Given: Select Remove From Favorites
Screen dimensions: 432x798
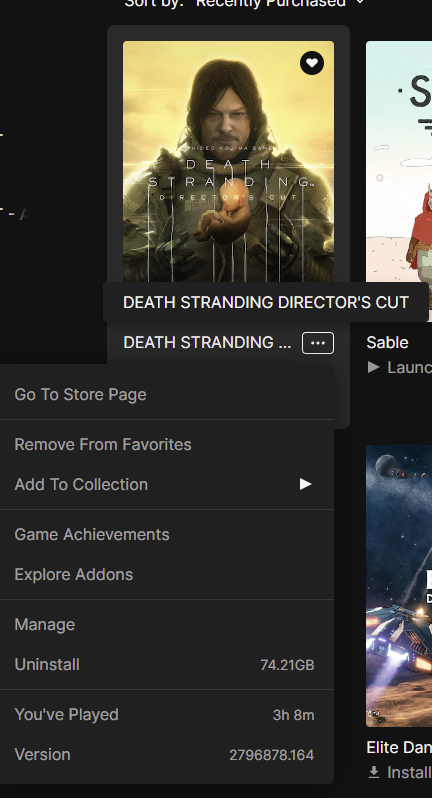Looking at the screenshot, I should tap(167, 444).
